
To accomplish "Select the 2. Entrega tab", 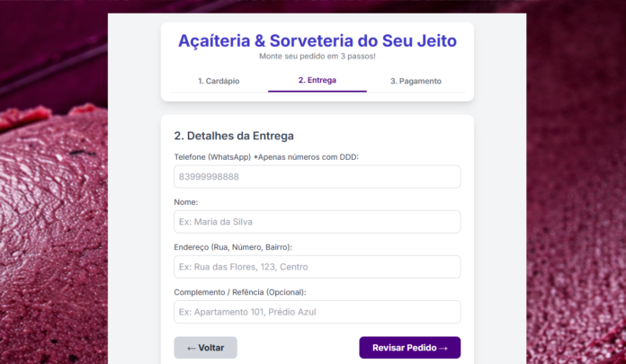I will pos(317,80).
